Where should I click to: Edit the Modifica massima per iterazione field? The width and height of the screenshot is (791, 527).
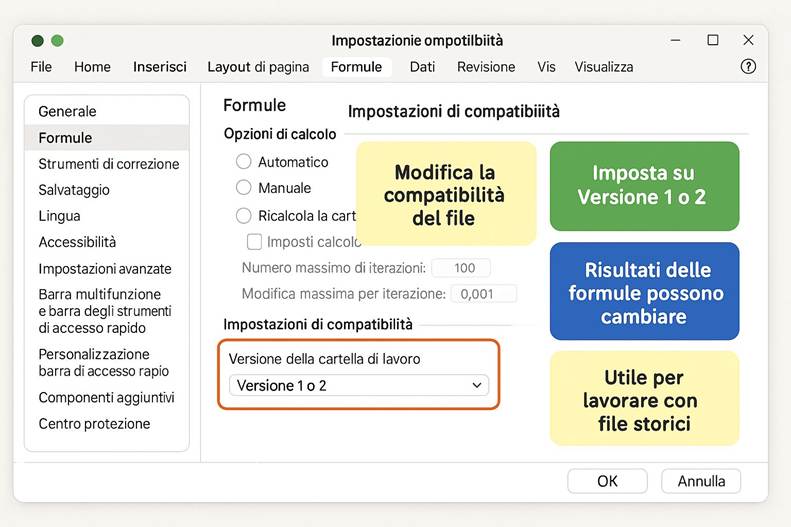coord(484,294)
